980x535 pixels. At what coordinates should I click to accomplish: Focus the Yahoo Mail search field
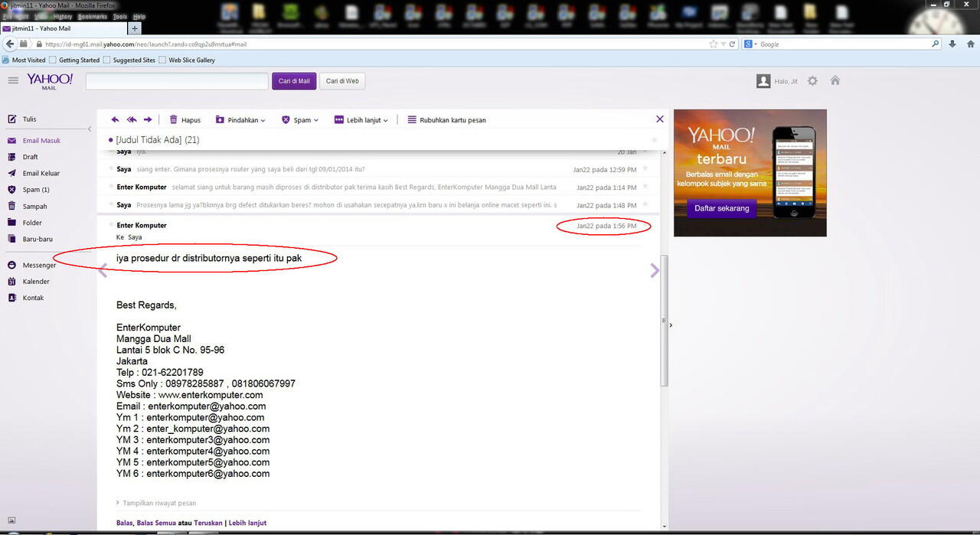click(x=177, y=81)
